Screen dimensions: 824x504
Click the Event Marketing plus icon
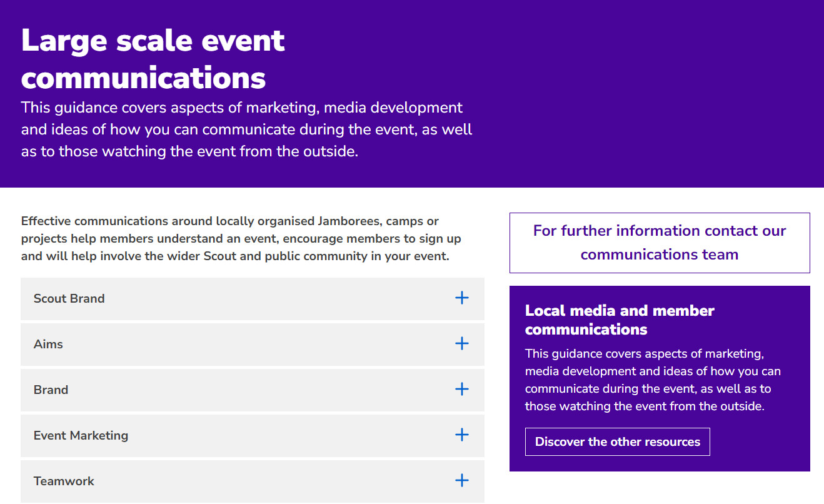coord(461,435)
